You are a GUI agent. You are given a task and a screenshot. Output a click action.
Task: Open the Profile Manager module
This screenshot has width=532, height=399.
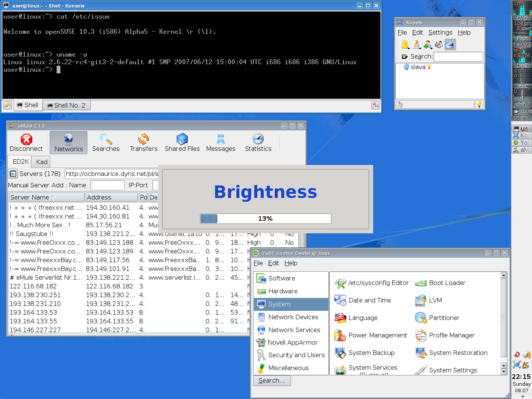coord(445,335)
